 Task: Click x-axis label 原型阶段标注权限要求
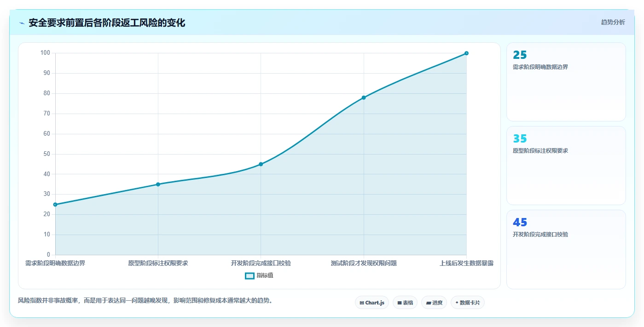158,264
